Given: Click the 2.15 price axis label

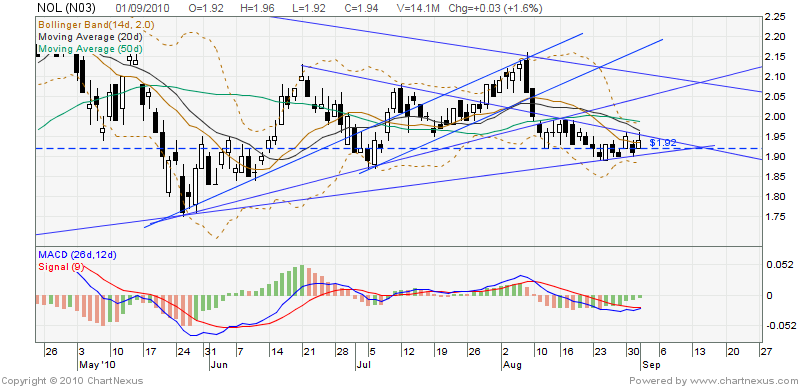Looking at the screenshot, I should coord(774,57).
